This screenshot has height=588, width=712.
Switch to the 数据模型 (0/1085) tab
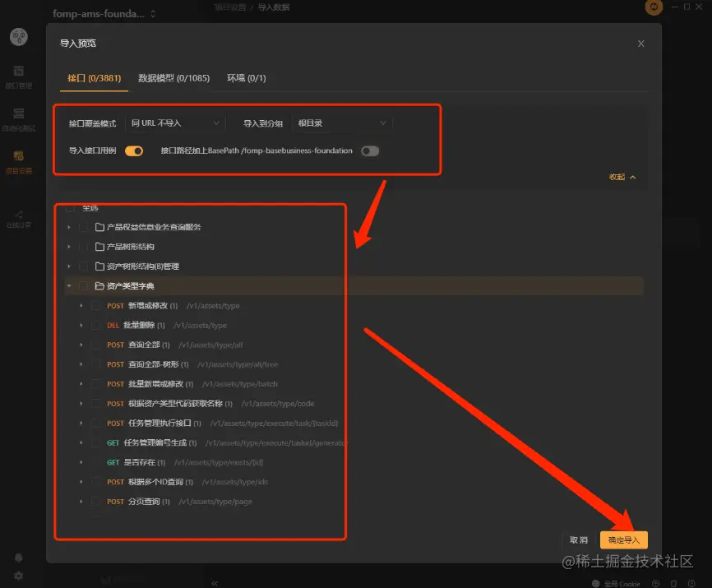pos(174,78)
